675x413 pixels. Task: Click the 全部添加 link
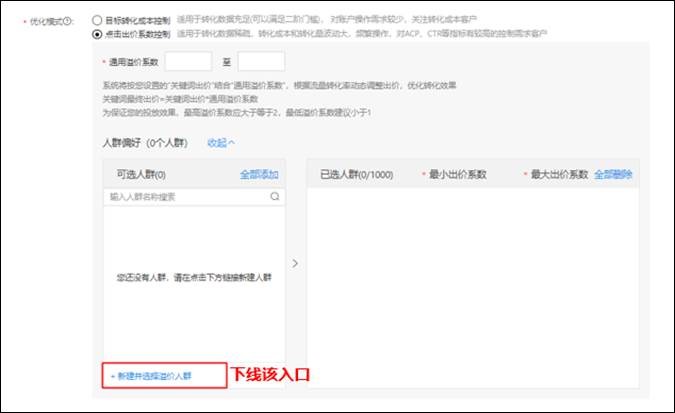257,174
